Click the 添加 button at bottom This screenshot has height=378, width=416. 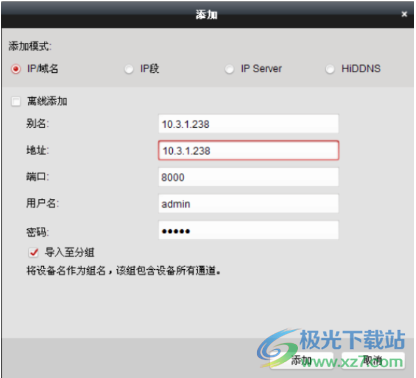tap(302, 361)
